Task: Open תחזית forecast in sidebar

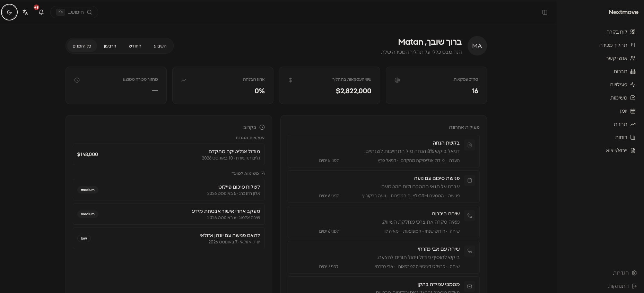Action: [x=625, y=124]
